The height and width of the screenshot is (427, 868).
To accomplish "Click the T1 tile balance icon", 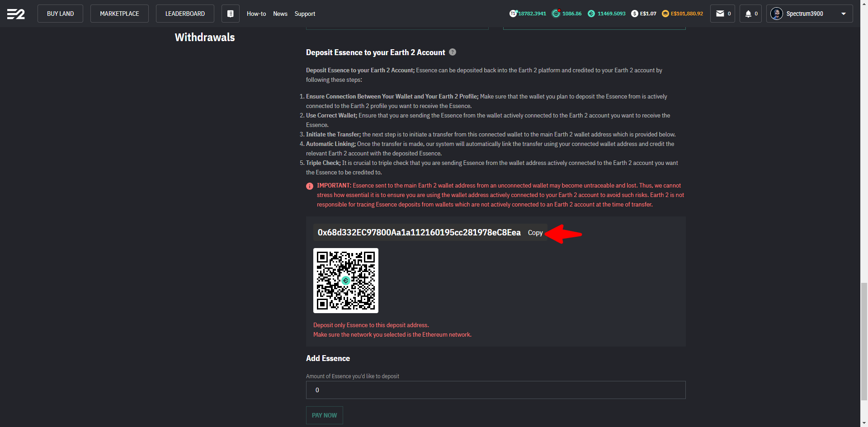I will click(x=513, y=14).
